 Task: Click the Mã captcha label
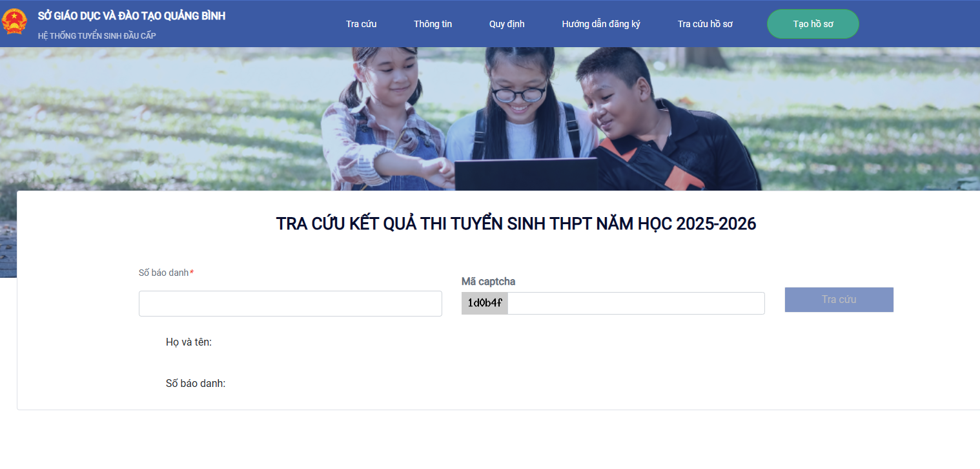(x=488, y=282)
